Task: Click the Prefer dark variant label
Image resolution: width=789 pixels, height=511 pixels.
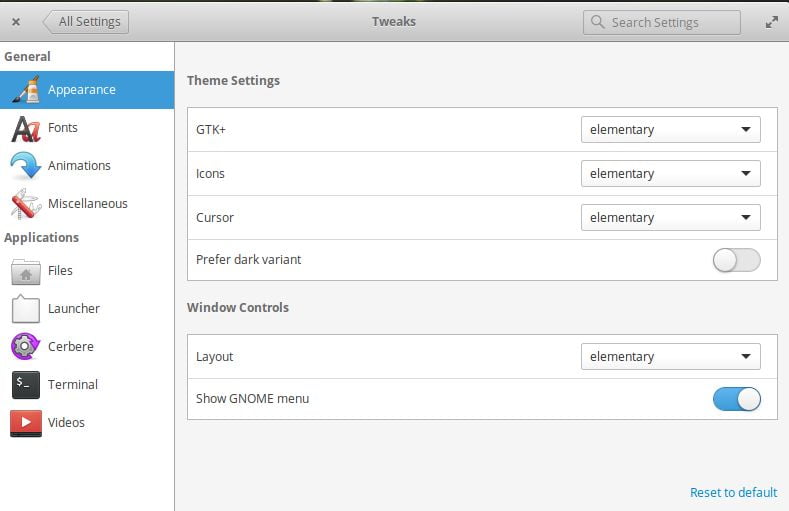Action: (x=249, y=260)
